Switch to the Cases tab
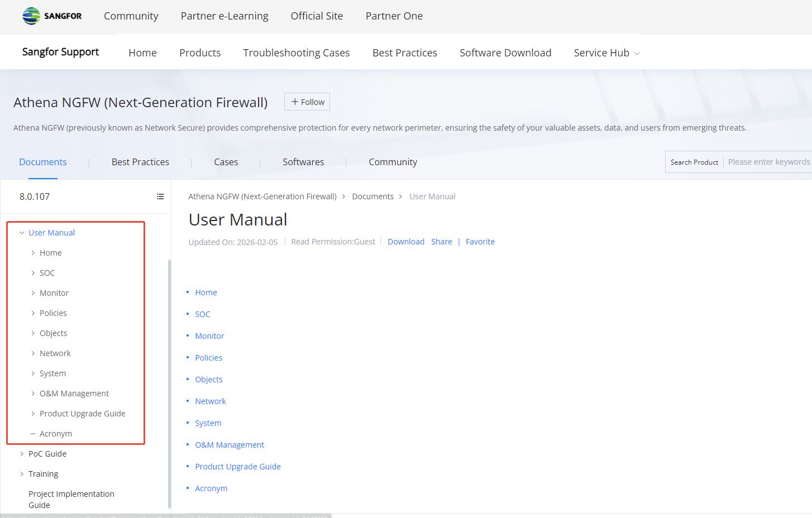 226,162
